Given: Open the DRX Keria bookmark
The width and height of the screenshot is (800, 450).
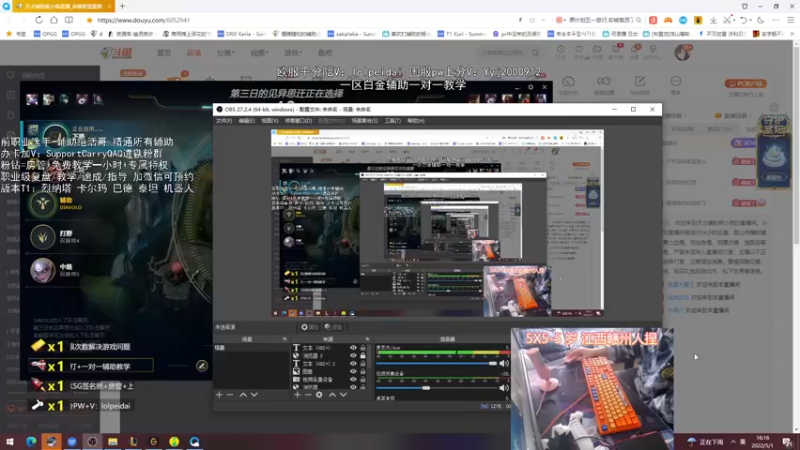Looking at the screenshot, I should pyautogui.click(x=241, y=34).
